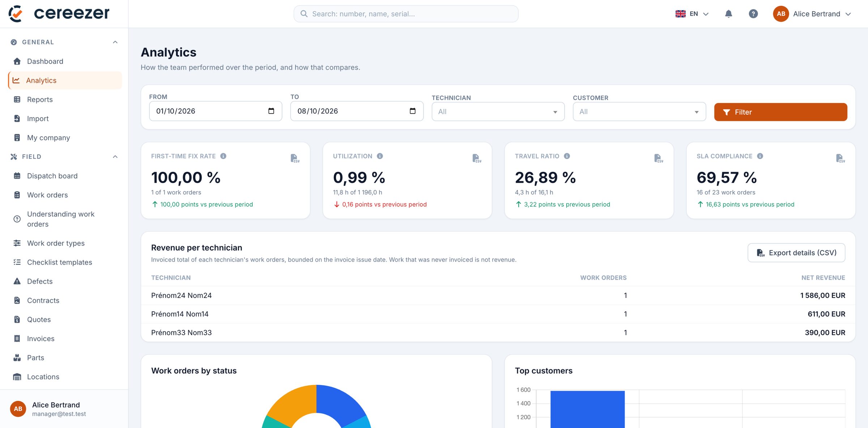Export Travel ratio CSV icon

tap(659, 158)
